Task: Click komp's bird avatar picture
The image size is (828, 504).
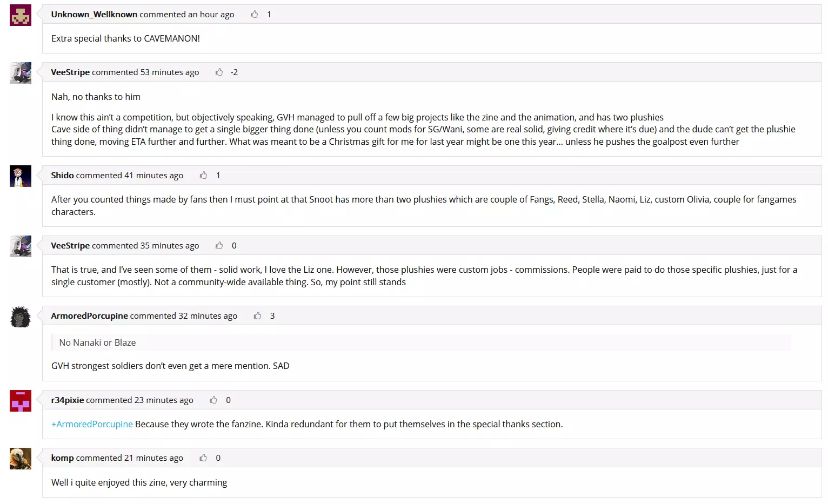Action: pyautogui.click(x=21, y=459)
